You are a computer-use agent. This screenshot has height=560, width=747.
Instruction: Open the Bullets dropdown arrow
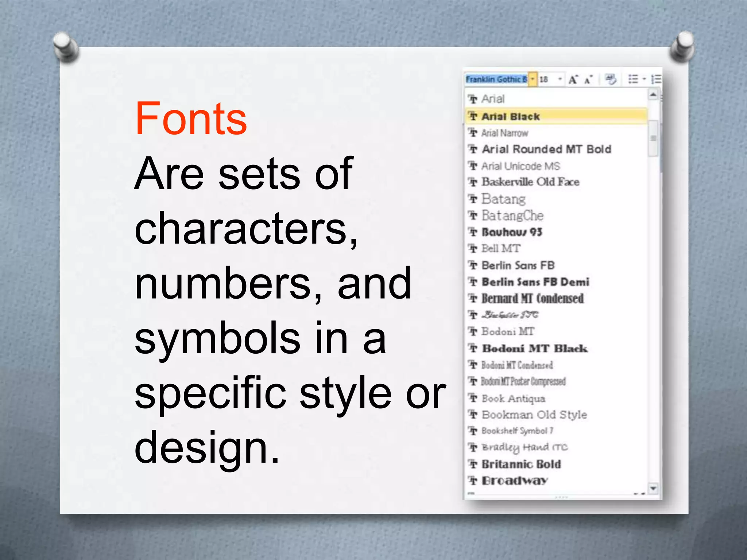644,79
